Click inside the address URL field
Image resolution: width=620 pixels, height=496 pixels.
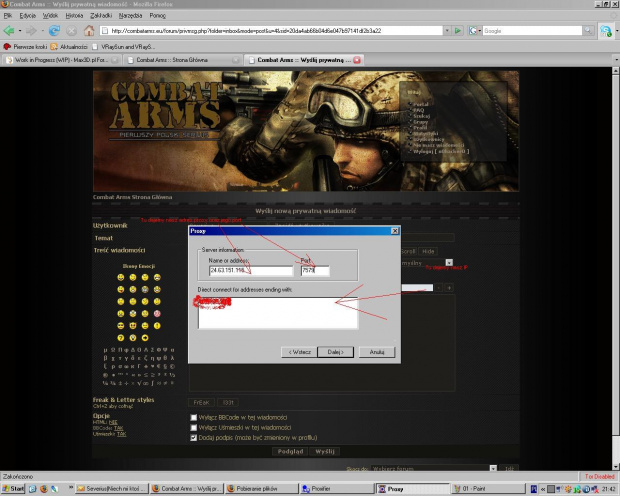(271, 30)
